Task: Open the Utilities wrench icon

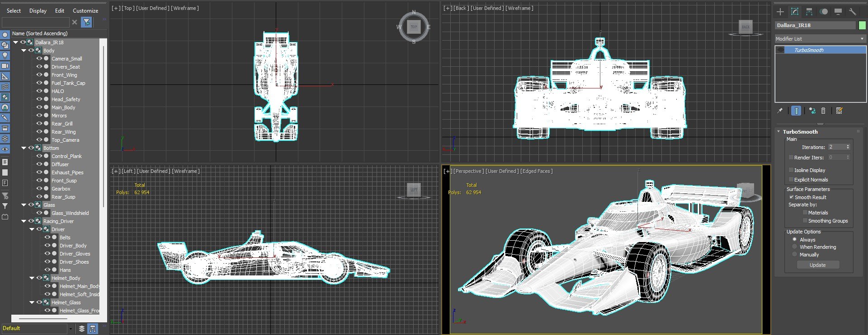Action: [x=853, y=12]
